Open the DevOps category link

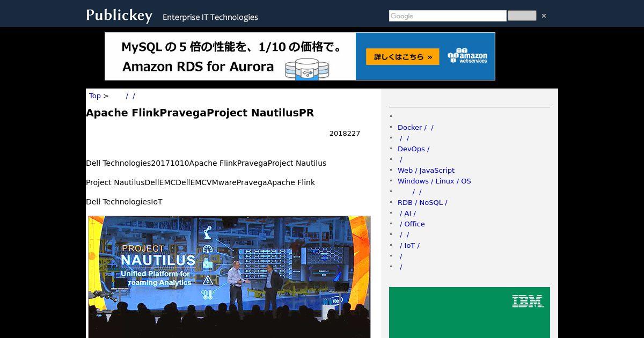[x=413, y=149]
